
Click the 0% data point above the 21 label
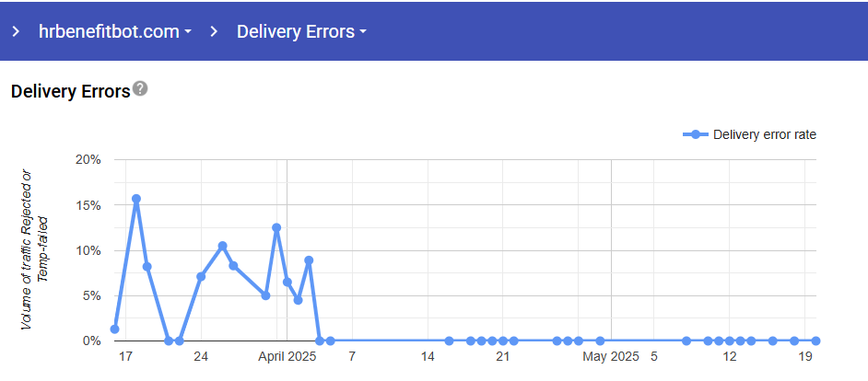pos(503,341)
